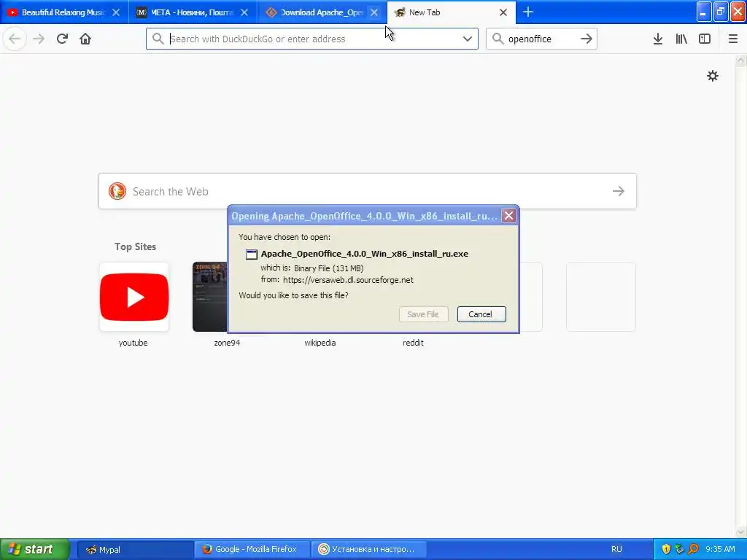Click the Forward arrow button
Image resolution: width=747 pixels, height=560 pixels.
coord(39,39)
